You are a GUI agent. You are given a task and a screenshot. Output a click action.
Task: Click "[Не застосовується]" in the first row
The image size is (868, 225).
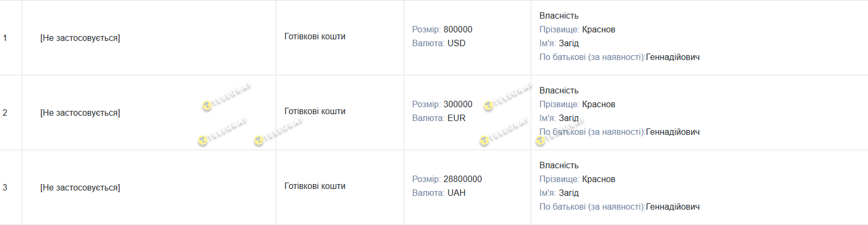coord(80,38)
